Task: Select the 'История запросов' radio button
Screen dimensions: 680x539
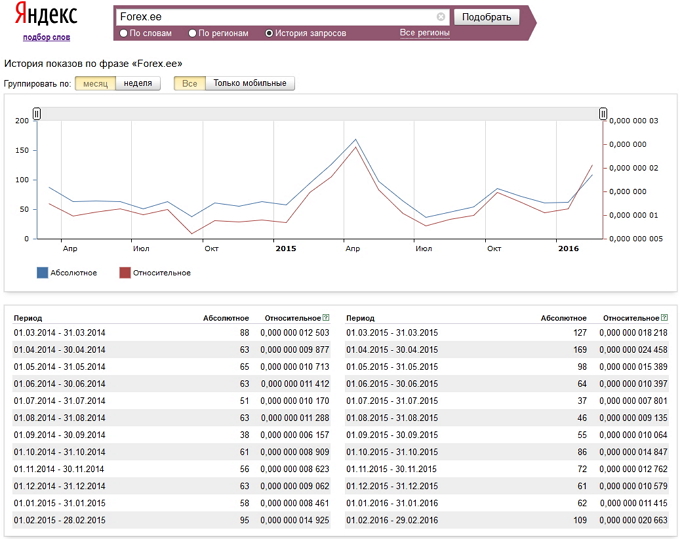Action: click(269, 33)
